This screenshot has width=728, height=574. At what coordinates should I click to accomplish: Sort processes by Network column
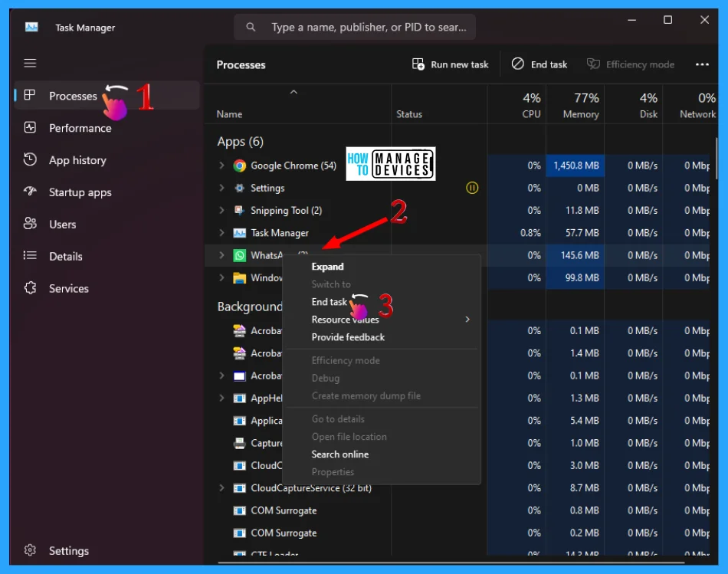690,104
